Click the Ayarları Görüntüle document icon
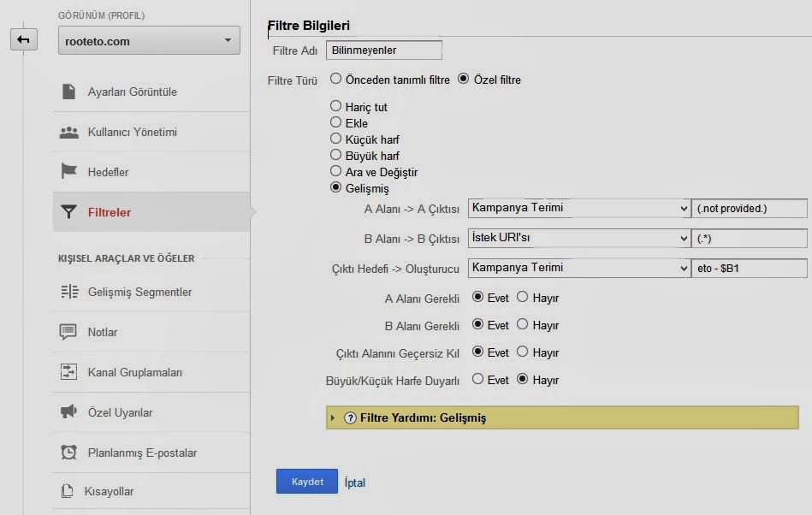Viewport: 812px width, 515px height. [69, 92]
